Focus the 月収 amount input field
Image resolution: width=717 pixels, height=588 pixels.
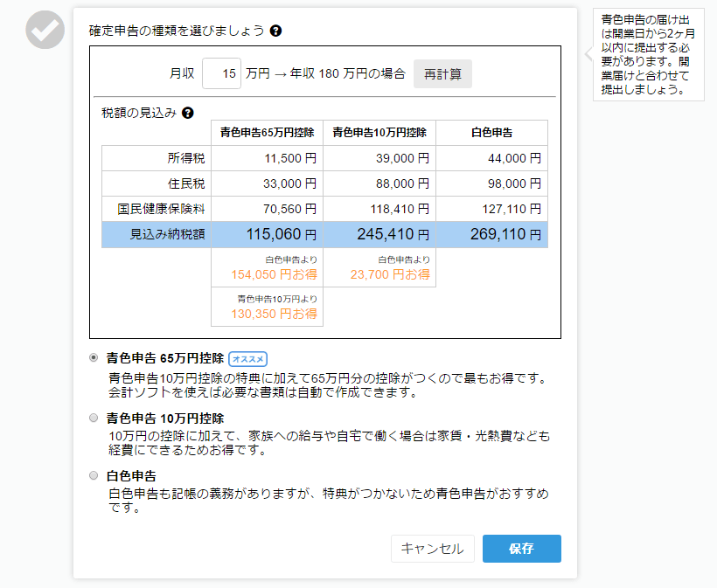click(x=221, y=73)
